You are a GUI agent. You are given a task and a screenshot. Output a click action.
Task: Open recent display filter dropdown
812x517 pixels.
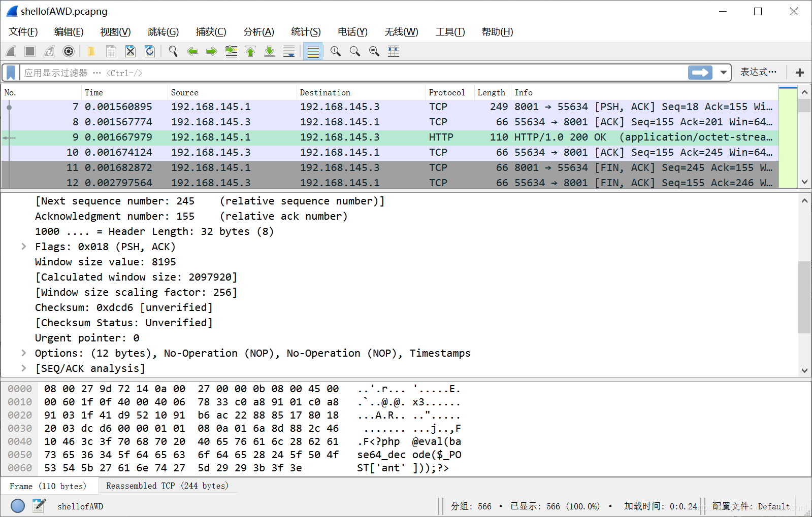[723, 73]
